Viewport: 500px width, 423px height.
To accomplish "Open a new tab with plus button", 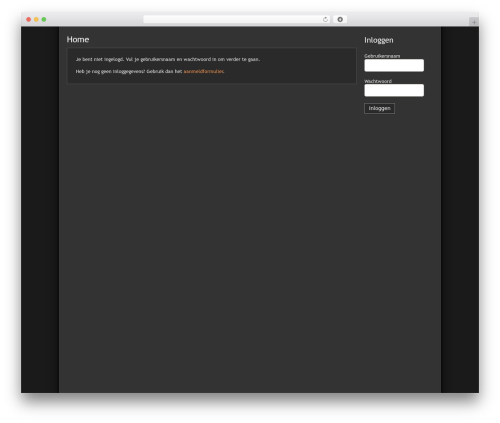I will (474, 22).
